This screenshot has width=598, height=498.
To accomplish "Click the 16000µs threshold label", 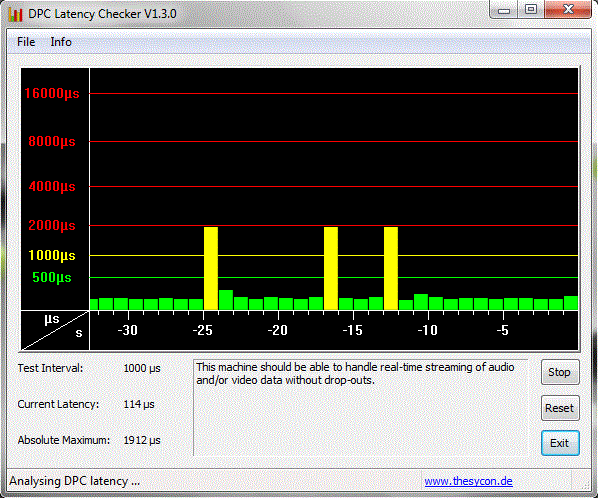I will (52, 93).
